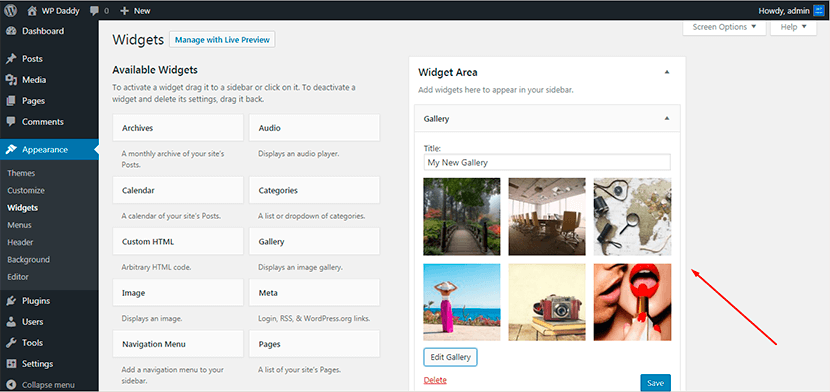This screenshot has height=392, width=830.
Task: Open the Editor submenu item
Action: click(18, 277)
